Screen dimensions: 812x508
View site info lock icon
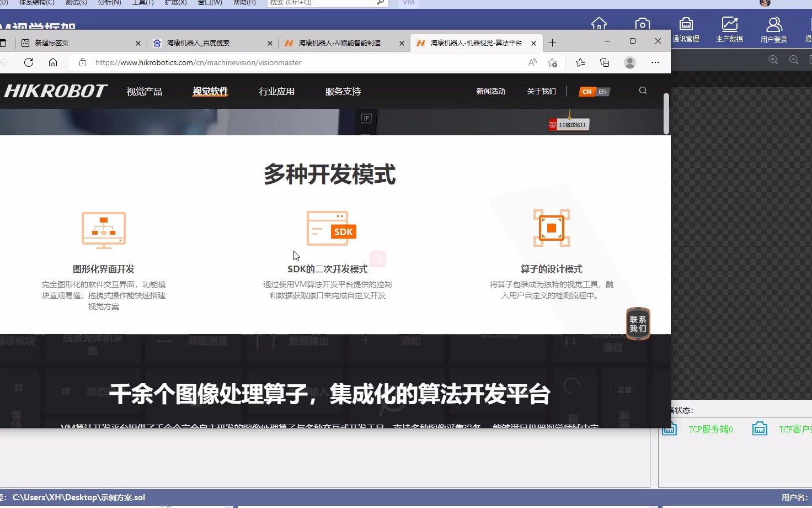coord(83,62)
